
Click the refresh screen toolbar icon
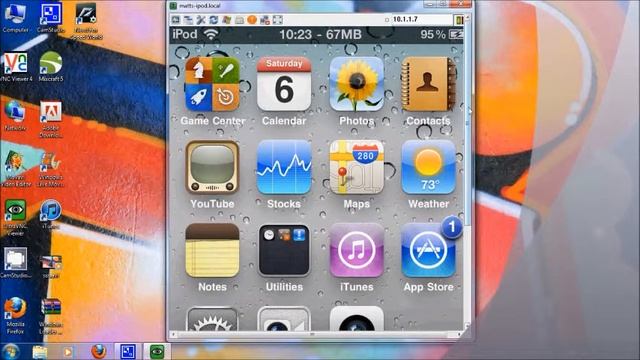click(213, 20)
